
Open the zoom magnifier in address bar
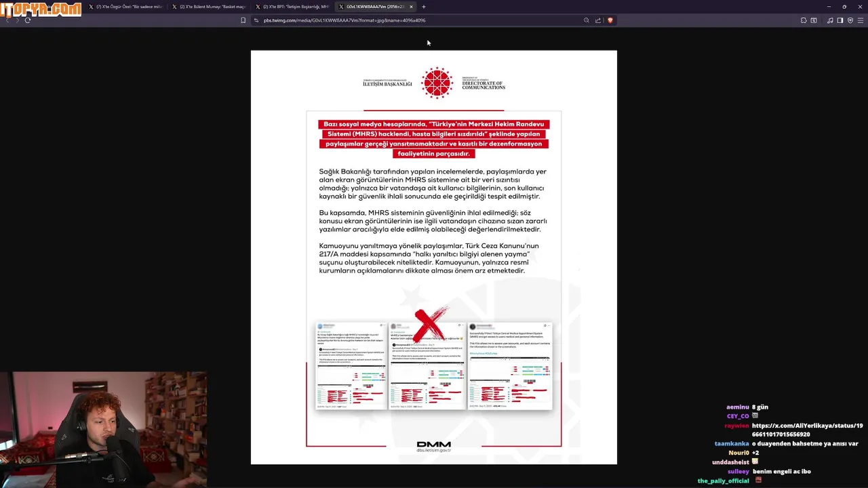coord(587,20)
